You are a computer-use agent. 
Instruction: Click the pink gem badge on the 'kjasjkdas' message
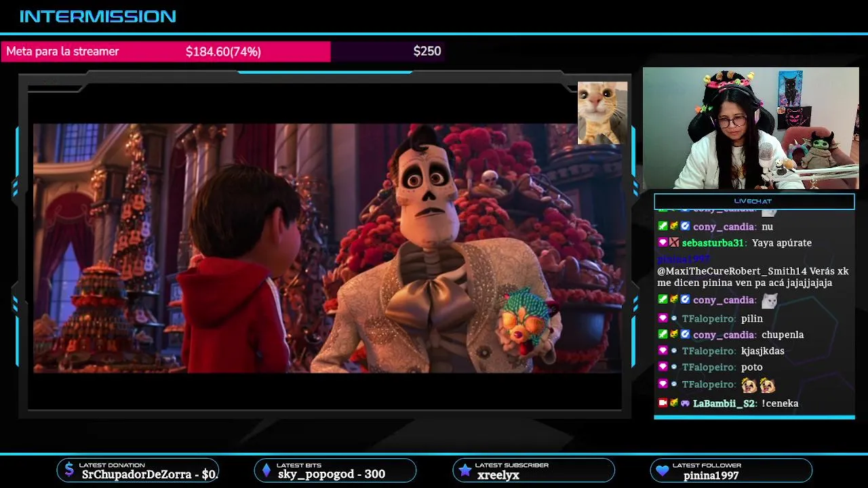pyautogui.click(x=663, y=350)
